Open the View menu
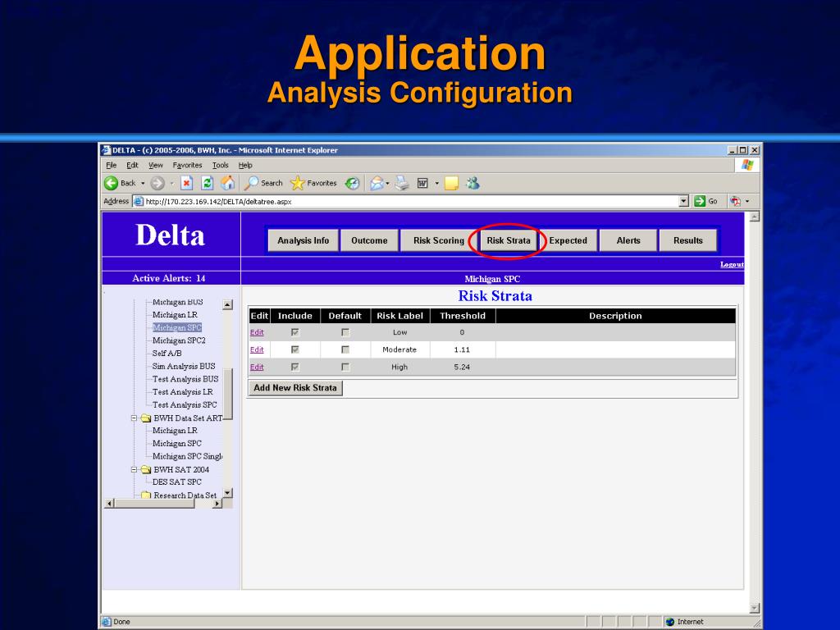Image resolution: width=840 pixels, height=630 pixels. coord(155,165)
